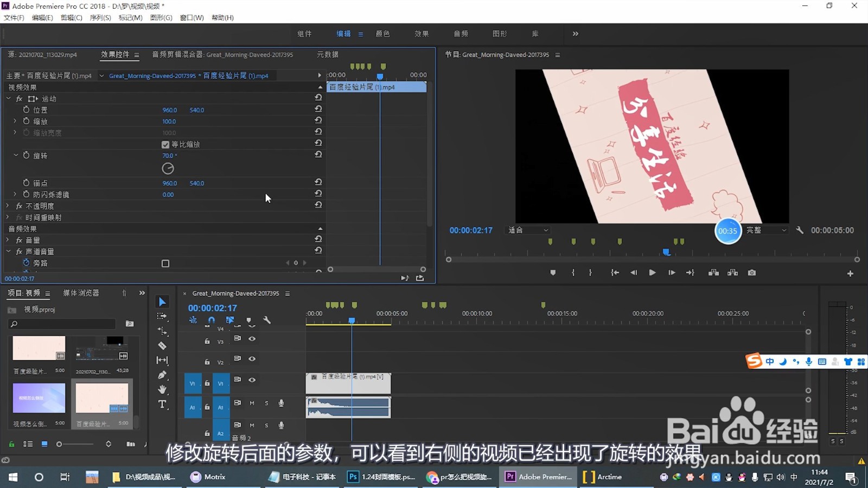Go to Out point in Program monitor

690,273
